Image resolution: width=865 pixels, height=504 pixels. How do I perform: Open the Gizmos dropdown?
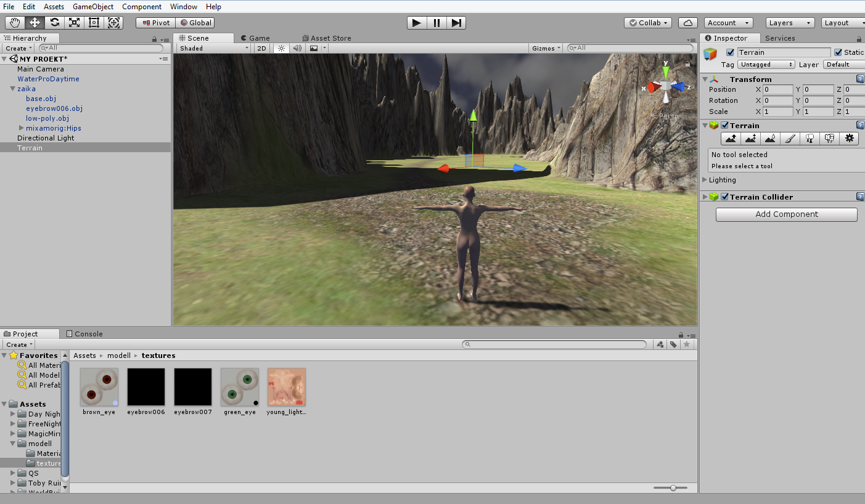[x=547, y=48]
